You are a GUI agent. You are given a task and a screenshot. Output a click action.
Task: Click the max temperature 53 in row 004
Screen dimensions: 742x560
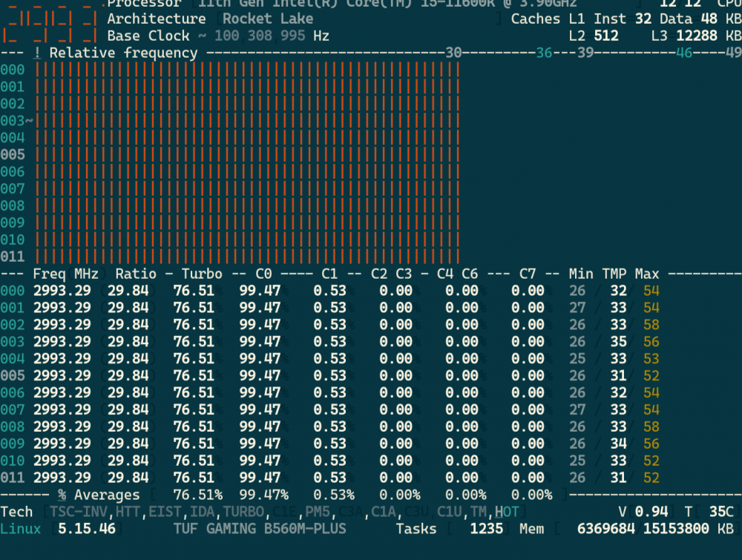point(651,359)
